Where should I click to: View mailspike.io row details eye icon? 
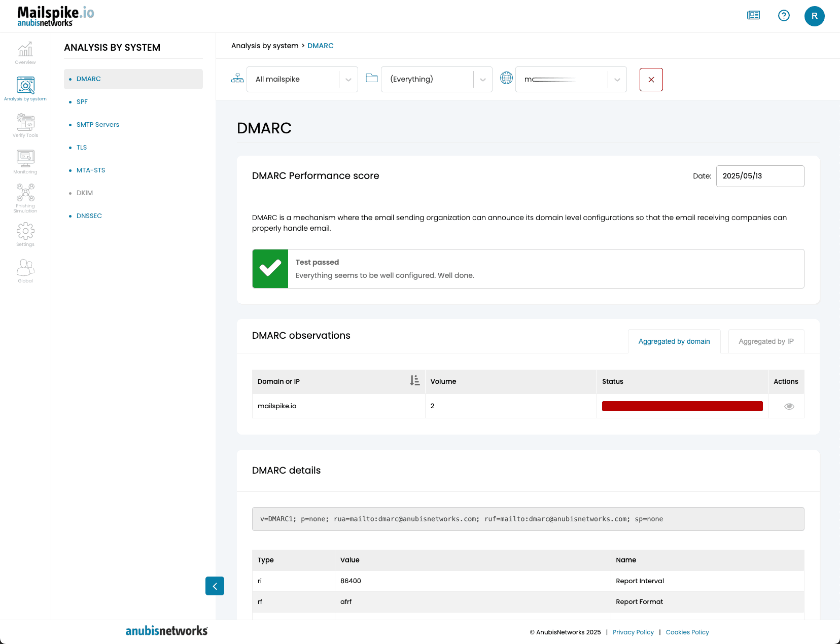[x=789, y=406]
